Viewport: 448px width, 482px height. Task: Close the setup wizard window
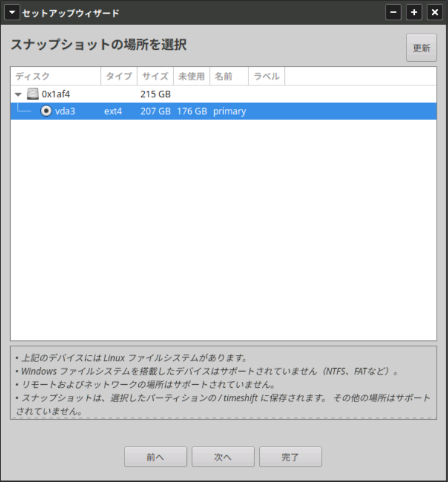[x=435, y=12]
